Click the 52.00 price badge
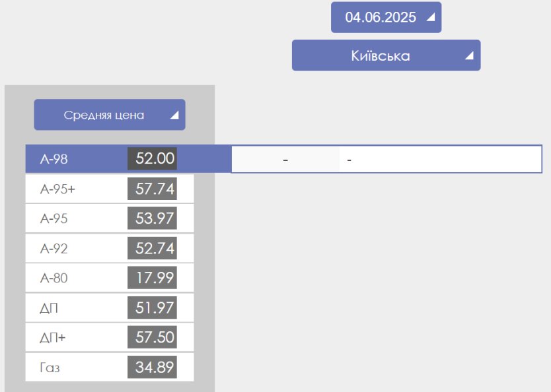The image size is (551, 392). click(152, 158)
